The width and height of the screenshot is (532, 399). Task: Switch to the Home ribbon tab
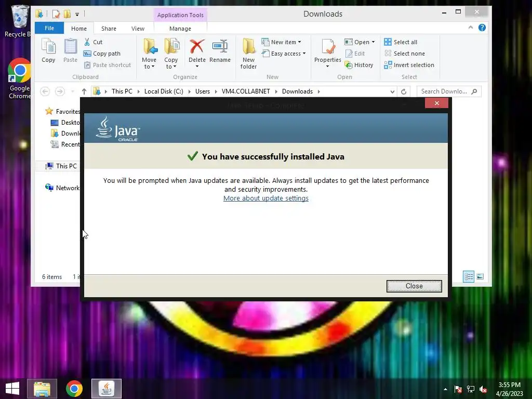(79, 29)
